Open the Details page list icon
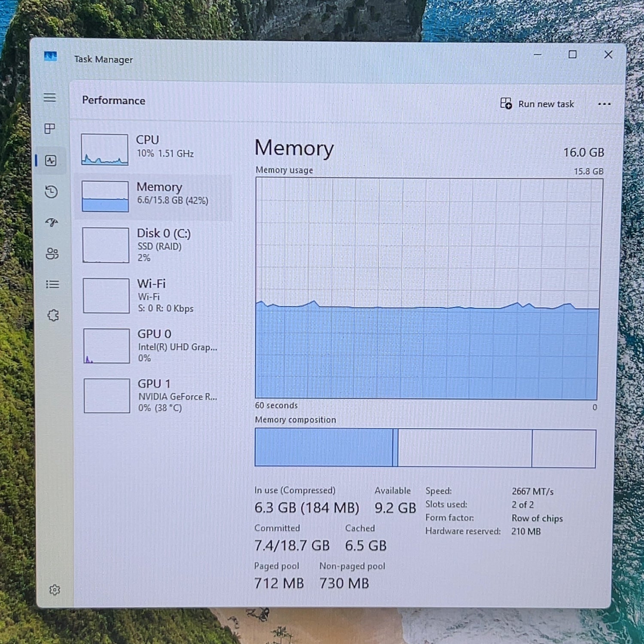This screenshot has width=644, height=644. point(52,284)
